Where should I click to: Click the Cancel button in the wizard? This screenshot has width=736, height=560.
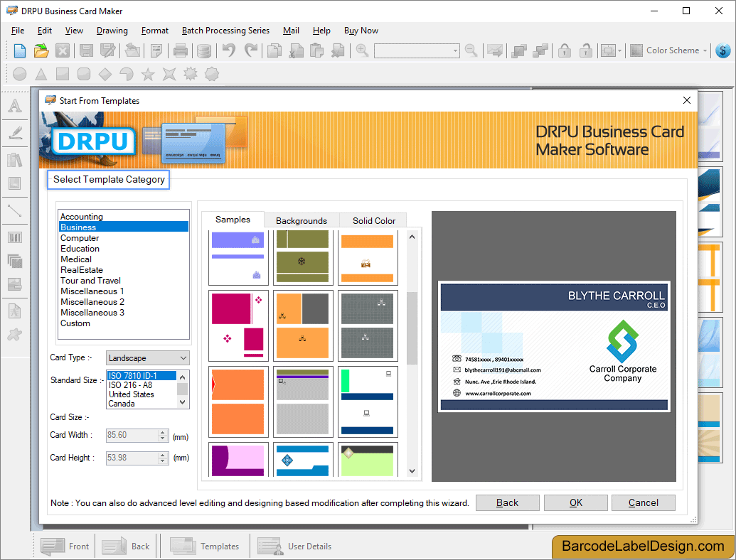(x=643, y=502)
